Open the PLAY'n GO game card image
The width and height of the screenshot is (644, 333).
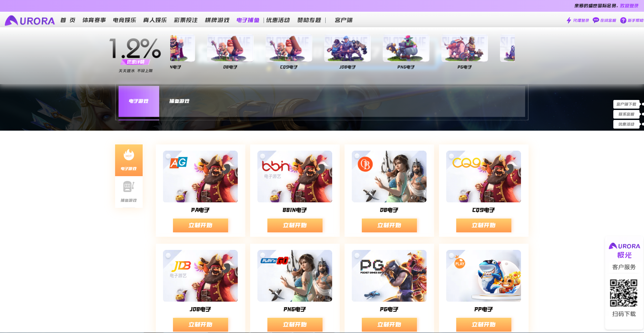pyautogui.click(x=295, y=276)
